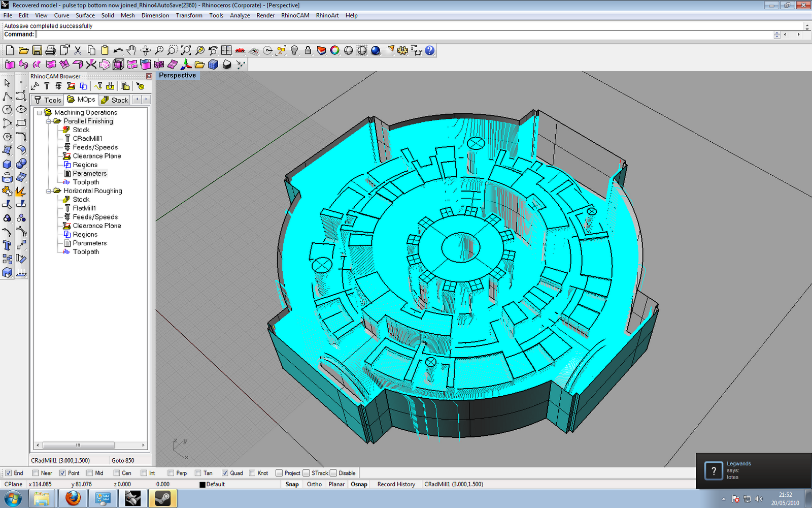Toggle Planar mode in status bar

(x=336, y=484)
